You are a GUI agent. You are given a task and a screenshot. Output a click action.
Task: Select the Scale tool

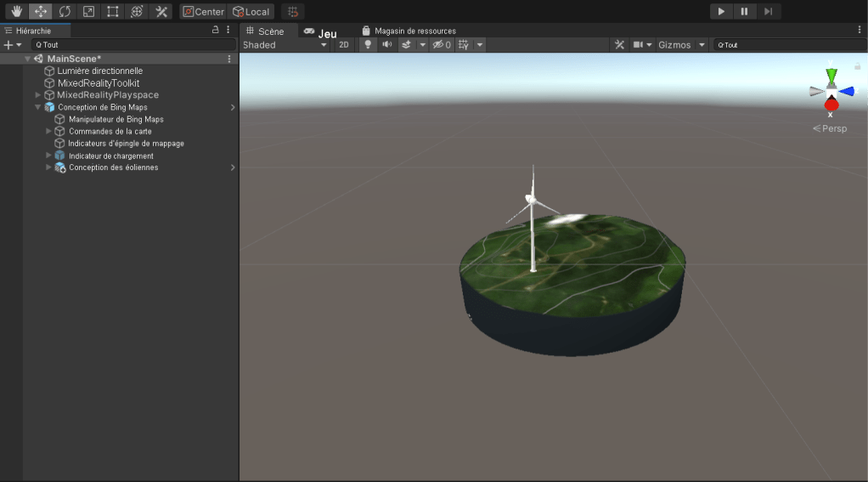coord(88,12)
